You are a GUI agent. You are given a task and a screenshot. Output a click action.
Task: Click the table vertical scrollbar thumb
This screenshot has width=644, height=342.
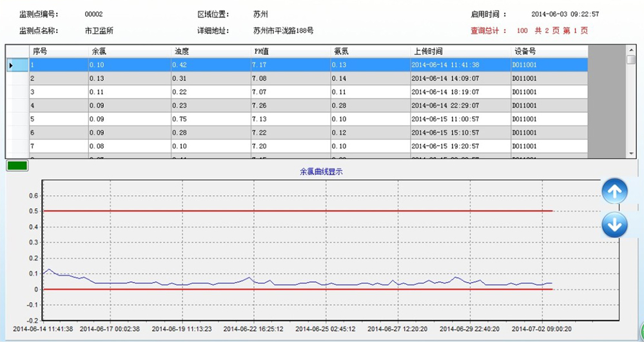631,59
